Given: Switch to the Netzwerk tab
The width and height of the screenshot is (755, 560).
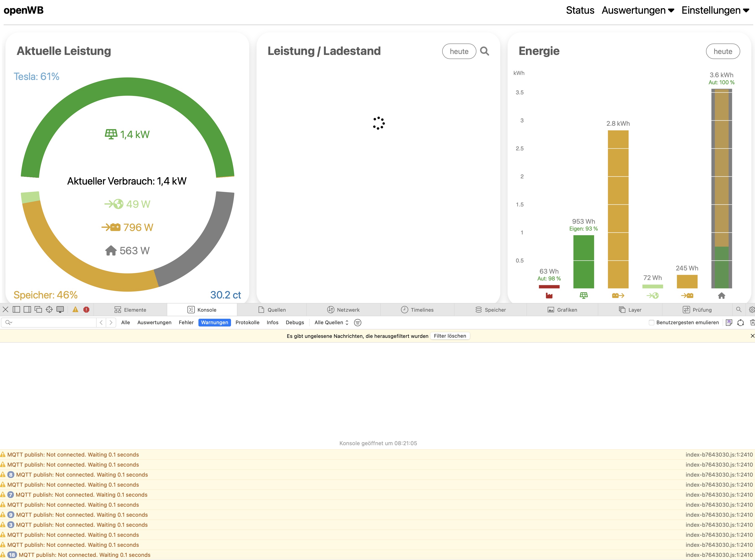Looking at the screenshot, I should (343, 310).
